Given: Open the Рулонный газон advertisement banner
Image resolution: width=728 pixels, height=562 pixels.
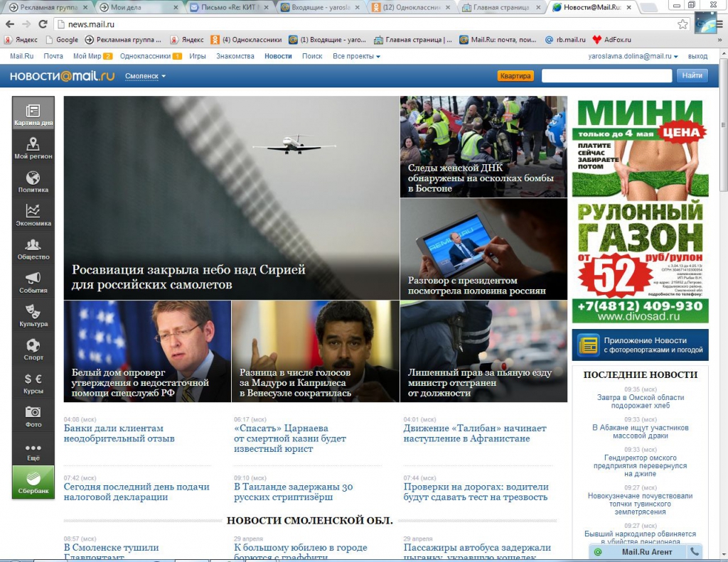Looking at the screenshot, I should 641,210.
